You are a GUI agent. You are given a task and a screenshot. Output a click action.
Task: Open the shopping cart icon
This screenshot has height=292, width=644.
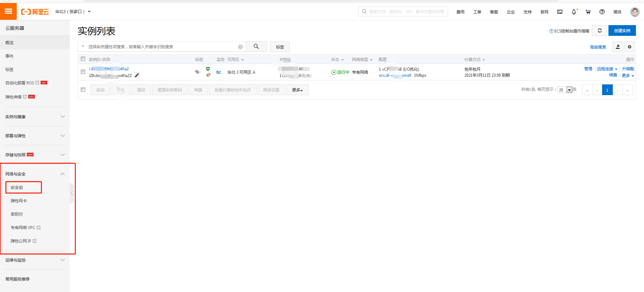[588, 12]
